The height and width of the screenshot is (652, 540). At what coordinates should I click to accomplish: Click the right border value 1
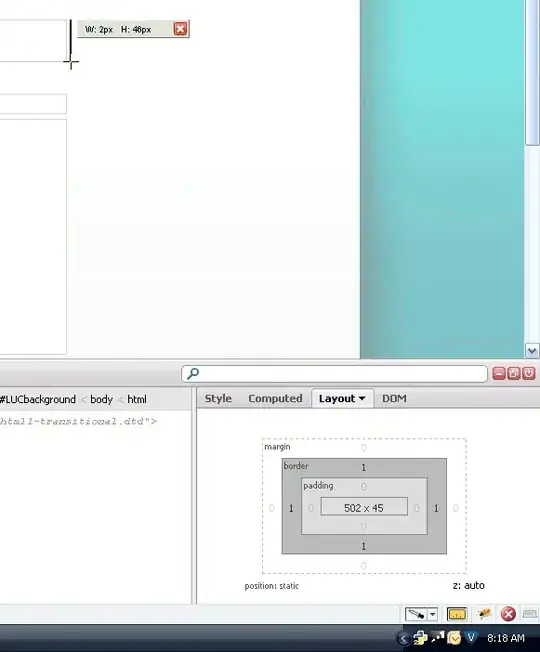[436, 508]
